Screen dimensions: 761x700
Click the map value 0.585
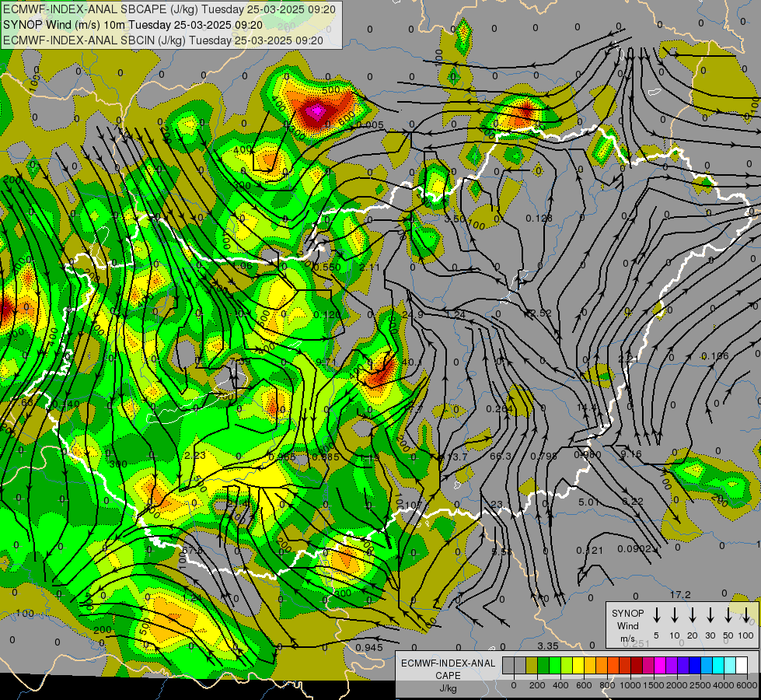point(326,457)
